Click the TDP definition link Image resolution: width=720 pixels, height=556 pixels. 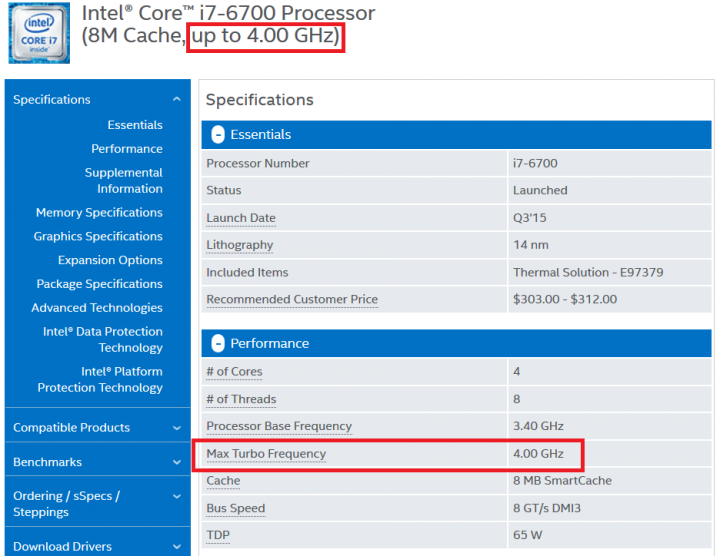[x=218, y=535]
